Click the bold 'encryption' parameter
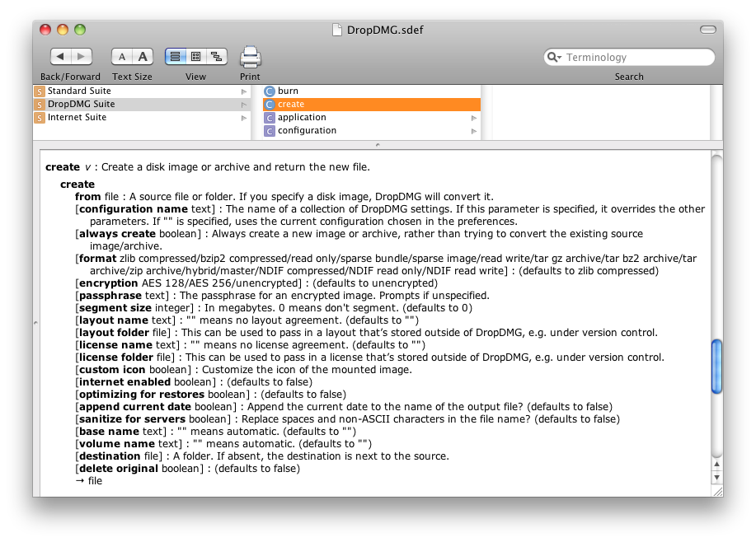756x542 pixels. [109, 283]
